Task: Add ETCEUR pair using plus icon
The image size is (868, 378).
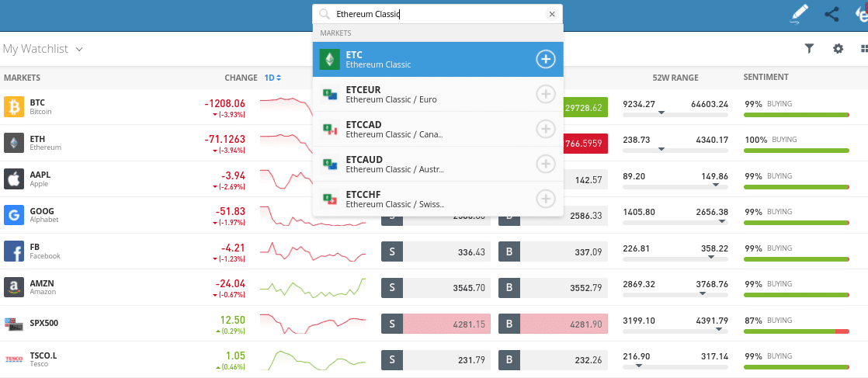Action: (x=546, y=94)
